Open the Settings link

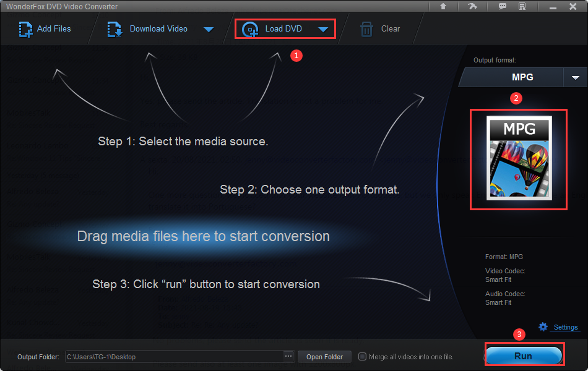[566, 327]
